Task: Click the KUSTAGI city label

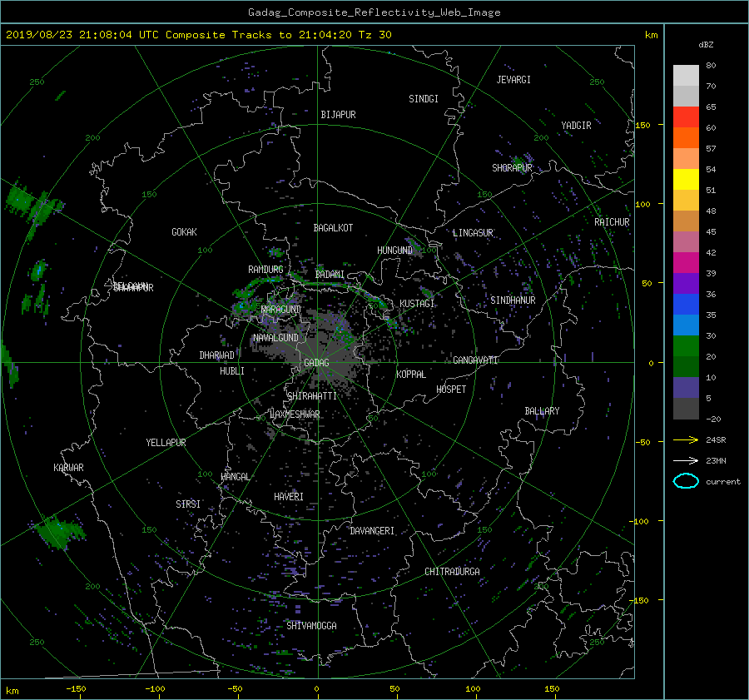Action: (x=417, y=304)
